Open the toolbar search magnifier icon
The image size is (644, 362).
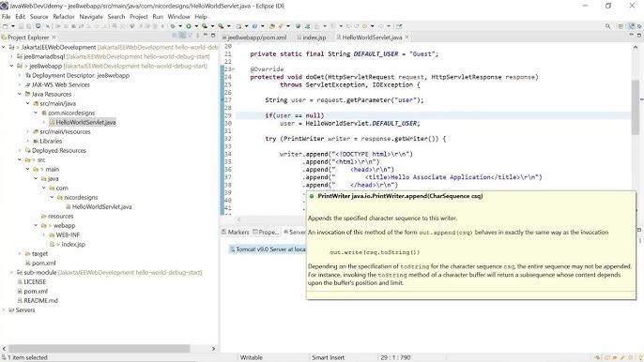click(x=607, y=26)
